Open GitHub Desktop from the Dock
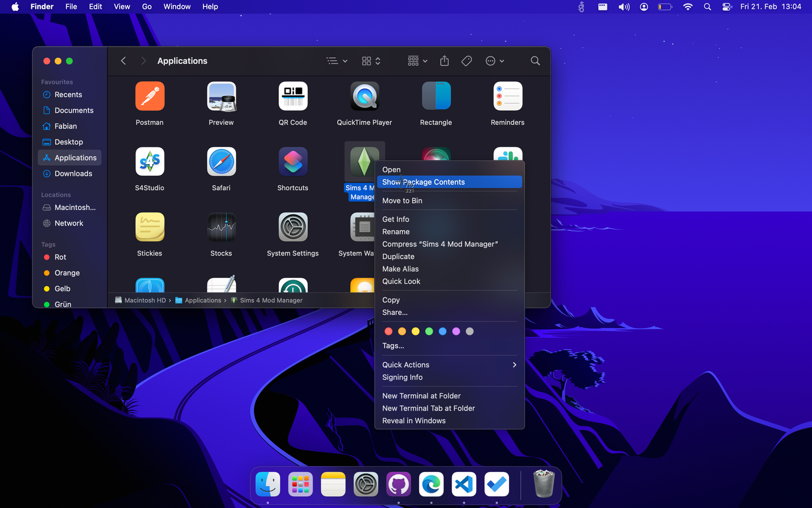812x508 pixels. click(x=399, y=485)
